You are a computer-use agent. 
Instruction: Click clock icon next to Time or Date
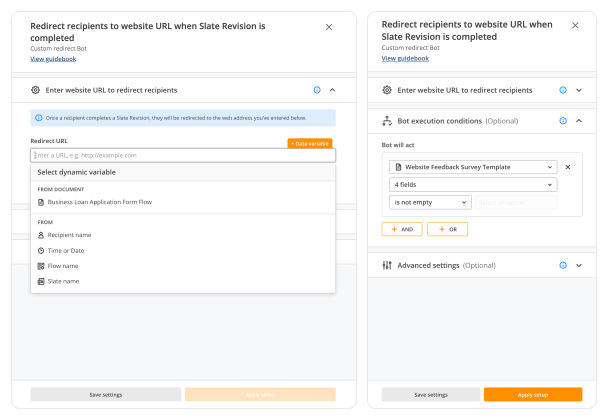pyautogui.click(x=41, y=251)
